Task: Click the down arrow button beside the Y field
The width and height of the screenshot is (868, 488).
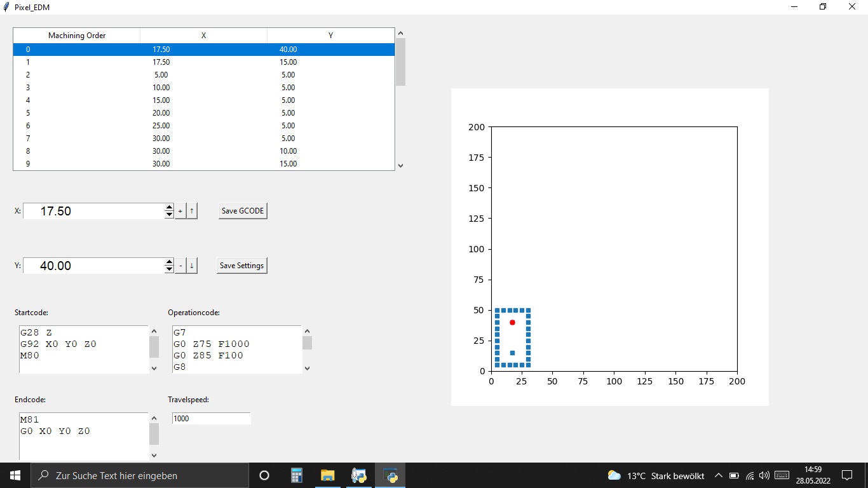Action: pos(192,266)
